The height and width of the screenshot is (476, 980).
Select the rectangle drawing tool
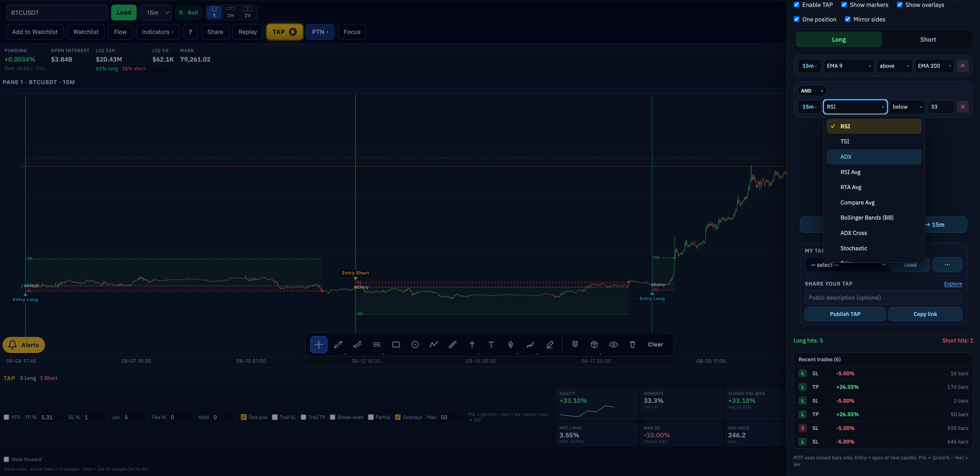[396, 344]
